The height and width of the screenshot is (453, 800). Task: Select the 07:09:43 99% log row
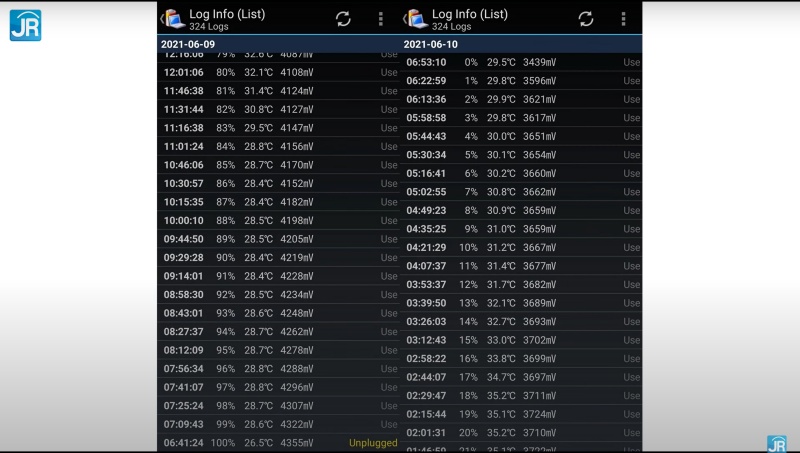tap(279, 424)
